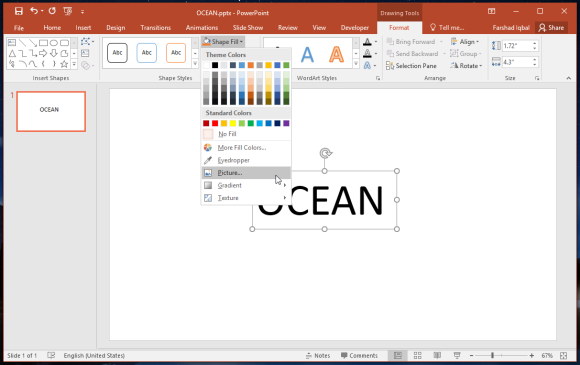Click the shape height field 1.72"

point(517,46)
